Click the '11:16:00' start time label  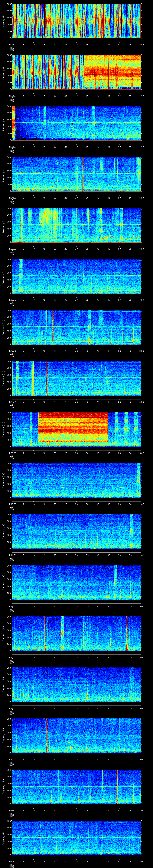tap(12, 810)
